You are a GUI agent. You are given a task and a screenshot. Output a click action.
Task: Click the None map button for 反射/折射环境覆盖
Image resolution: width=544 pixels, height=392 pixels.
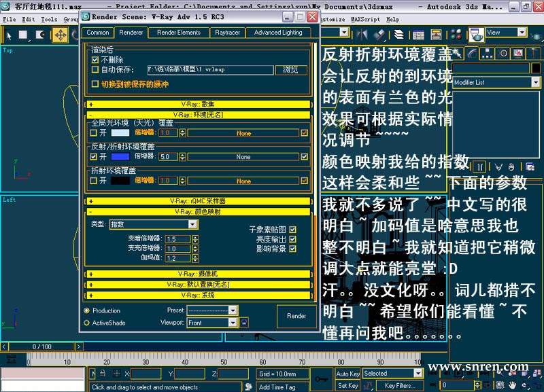click(243, 157)
